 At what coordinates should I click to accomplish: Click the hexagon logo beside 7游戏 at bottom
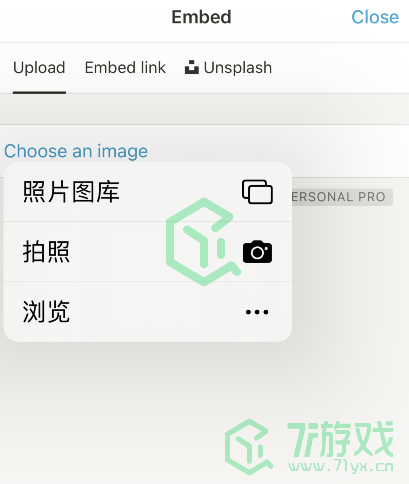coord(249,446)
